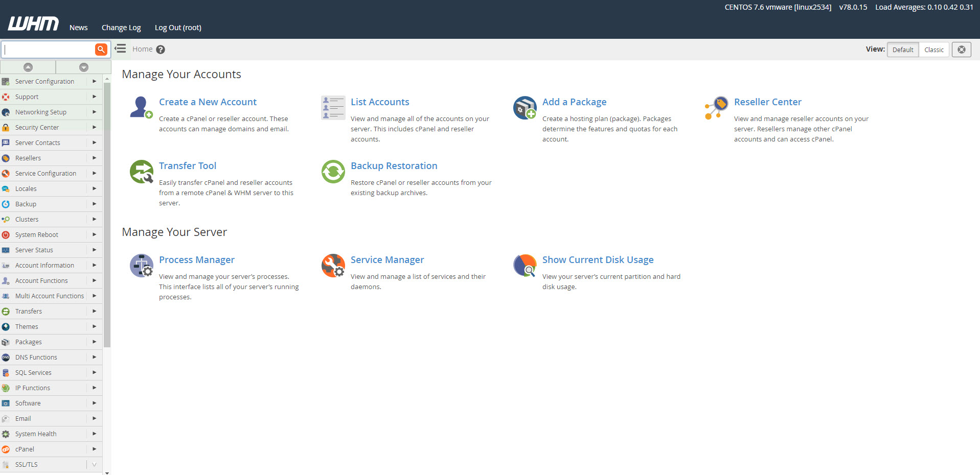Click the Home breadcrumb link
The height and width of the screenshot is (475, 980).
click(x=142, y=49)
